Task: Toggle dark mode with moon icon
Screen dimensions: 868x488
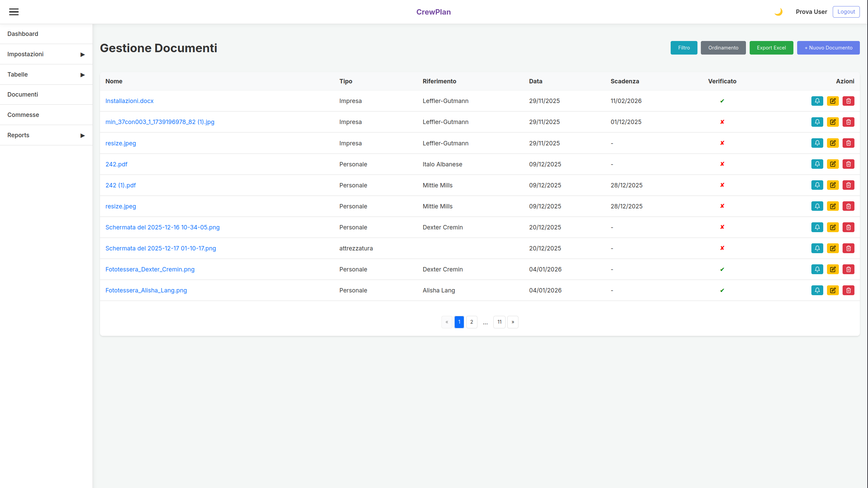Action: (778, 12)
